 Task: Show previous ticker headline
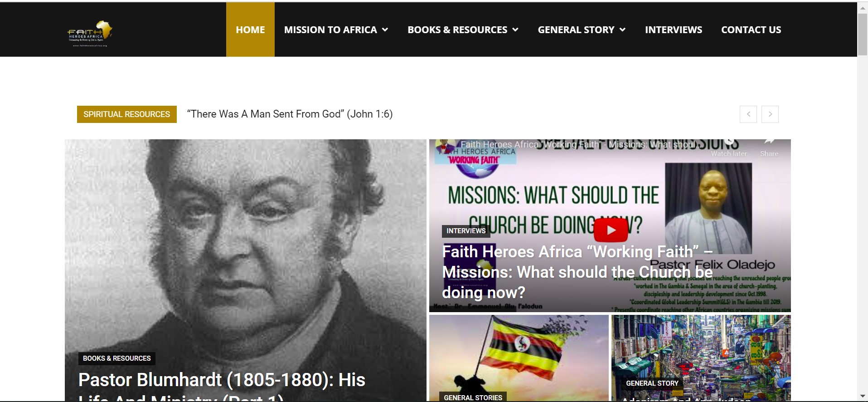click(748, 114)
